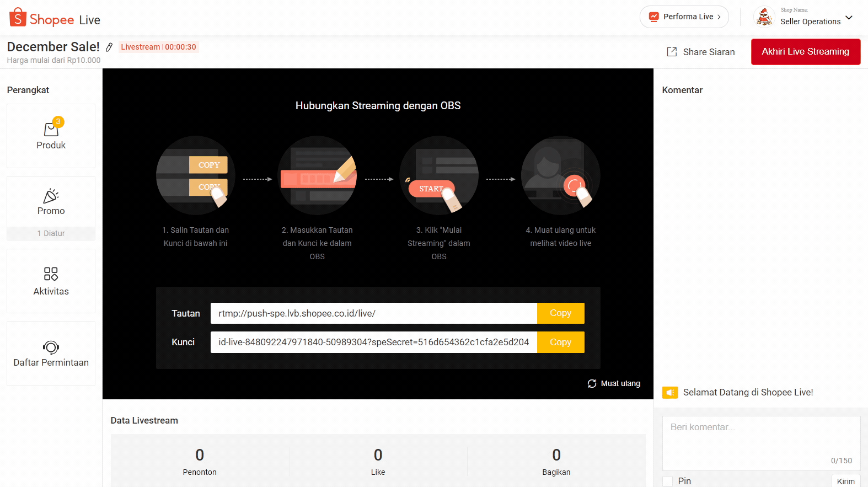Copy the Tautan RTMP URL
This screenshot has height=487, width=868.
561,313
